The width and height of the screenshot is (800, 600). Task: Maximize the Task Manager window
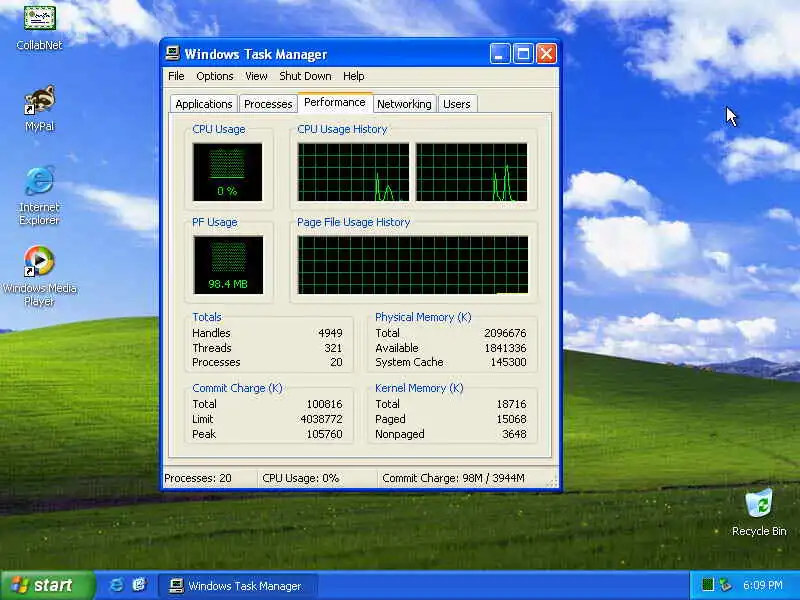[523, 54]
